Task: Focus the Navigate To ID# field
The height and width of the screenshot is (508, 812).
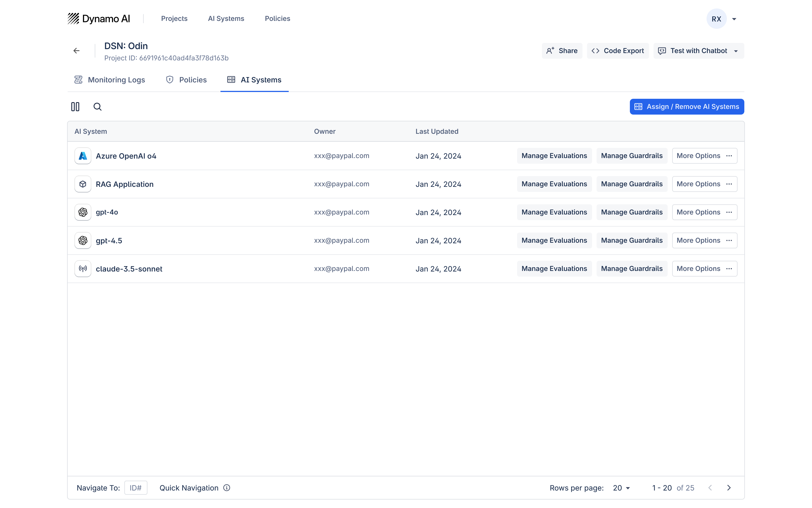Action: coord(136,488)
